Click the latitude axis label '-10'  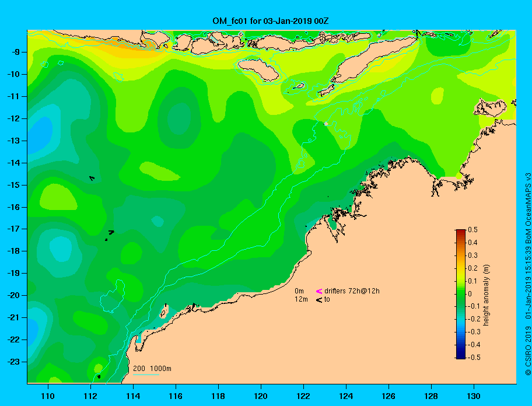(x=13, y=74)
